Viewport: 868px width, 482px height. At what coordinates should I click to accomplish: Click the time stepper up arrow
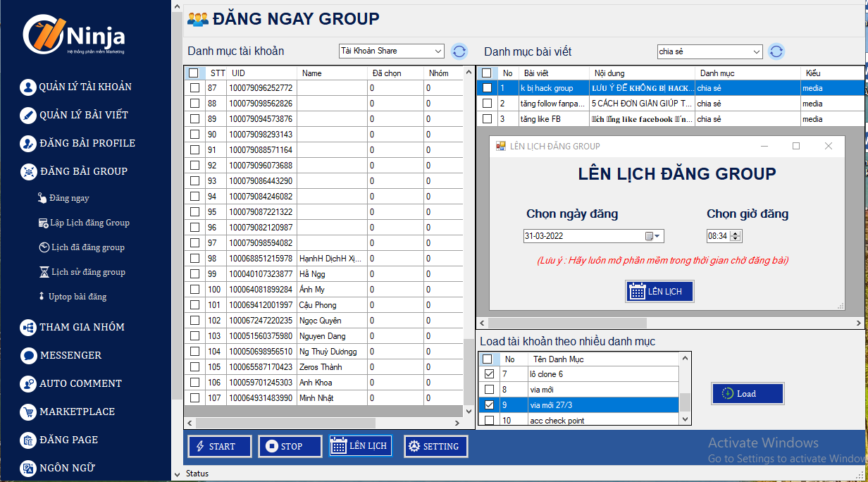click(x=736, y=233)
